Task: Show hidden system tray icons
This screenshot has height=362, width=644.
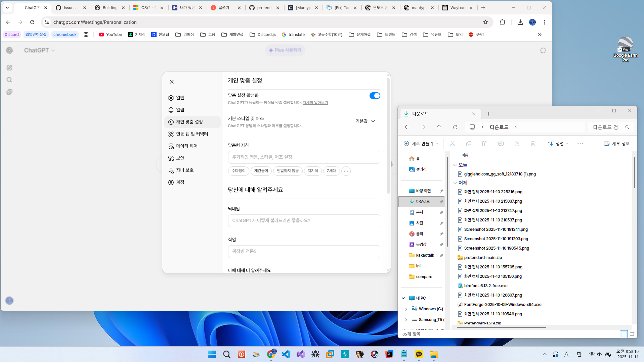Action: coord(545,354)
